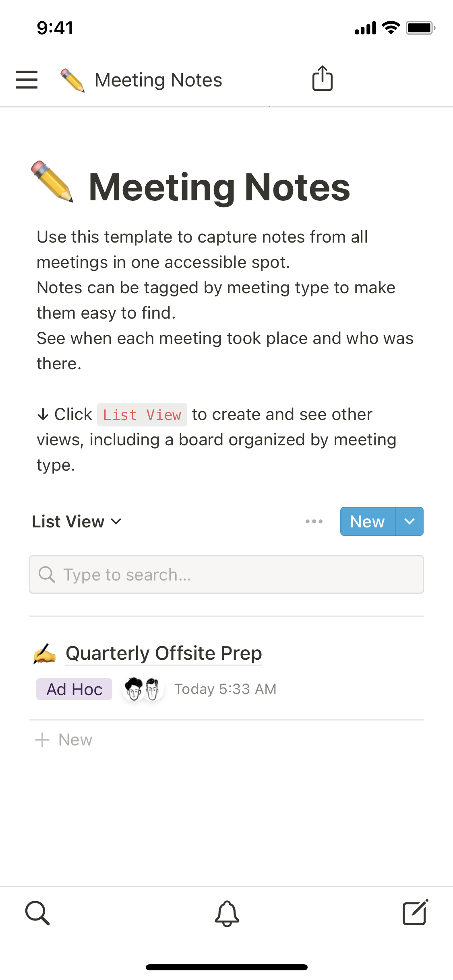This screenshot has width=453, height=980.
Task: Open the New button dropdown arrow
Action: point(410,521)
